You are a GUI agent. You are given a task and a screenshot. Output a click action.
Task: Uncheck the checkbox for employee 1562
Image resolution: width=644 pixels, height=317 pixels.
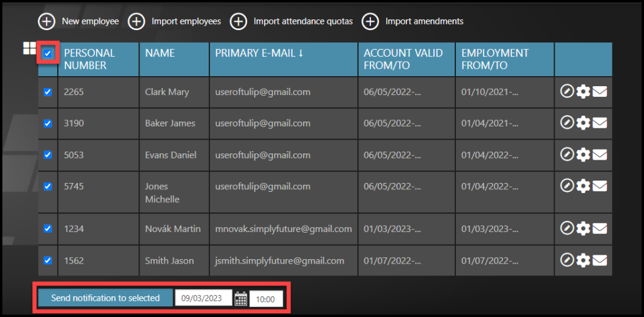(x=48, y=260)
